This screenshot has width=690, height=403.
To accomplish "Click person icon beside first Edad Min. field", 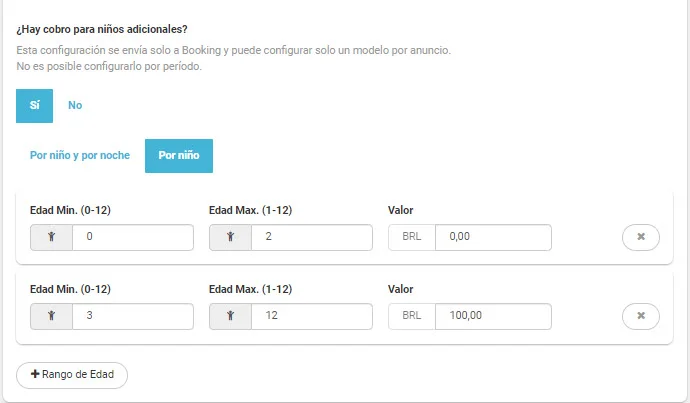I will 51,238.
